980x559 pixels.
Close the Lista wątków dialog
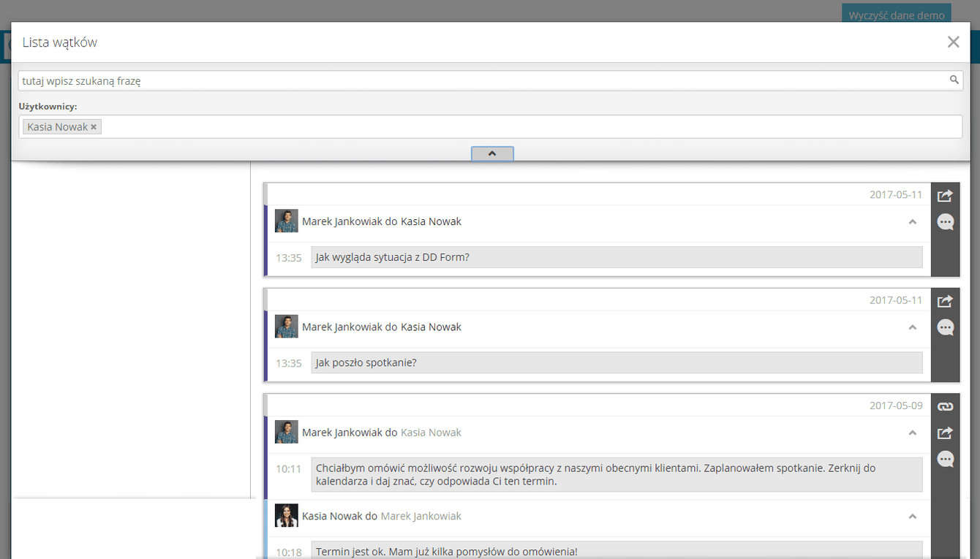pos(953,42)
